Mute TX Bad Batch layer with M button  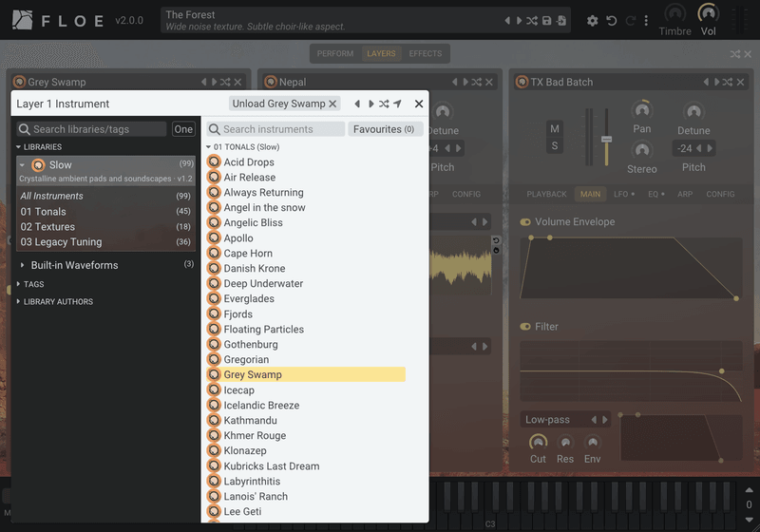(555, 129)
